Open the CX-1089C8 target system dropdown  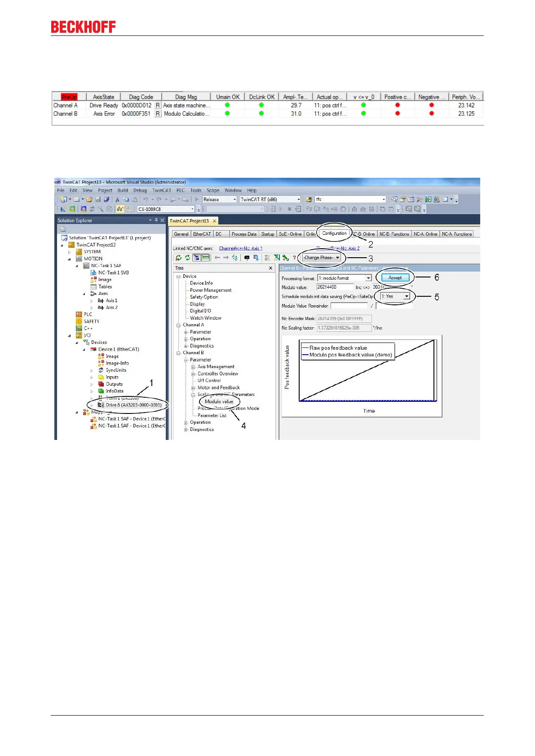pos(193,209)
